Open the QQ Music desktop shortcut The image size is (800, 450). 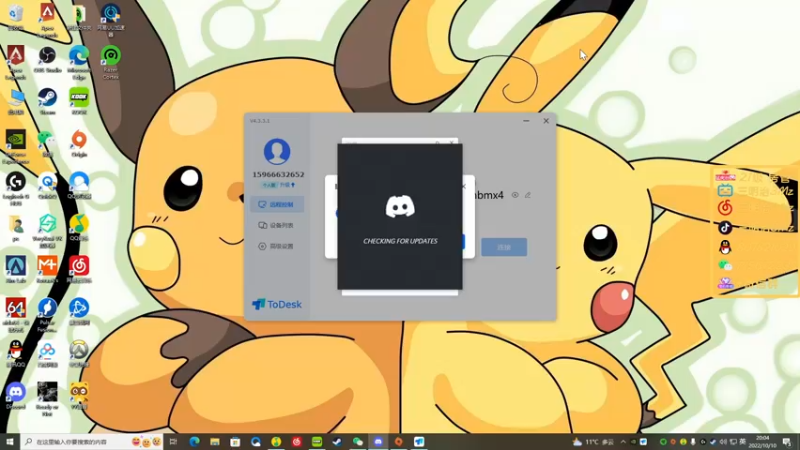click(x=79, y=228)
